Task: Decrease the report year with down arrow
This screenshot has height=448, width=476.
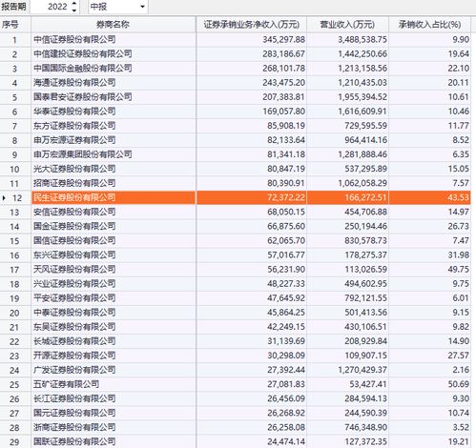Action: [74, 10]
